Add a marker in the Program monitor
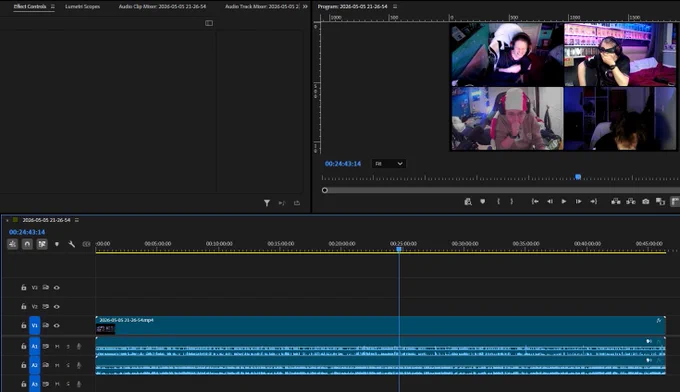The image size is (680, 392). pyautogui.click(x=483, y=201)
